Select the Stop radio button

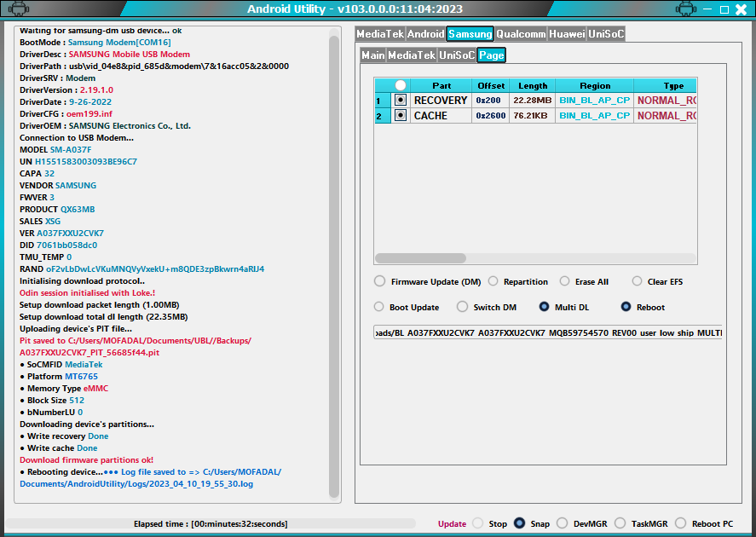click(478, 523)
